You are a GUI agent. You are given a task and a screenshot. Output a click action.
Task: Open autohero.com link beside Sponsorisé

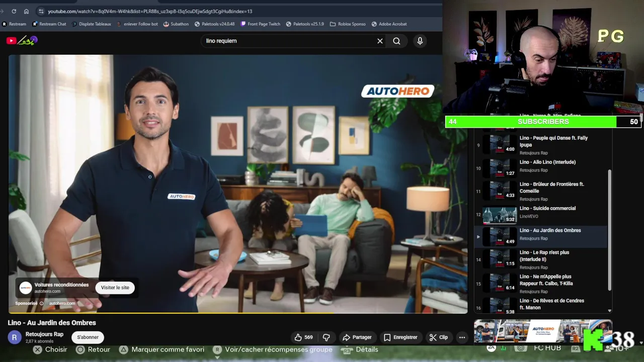[62, 303]
